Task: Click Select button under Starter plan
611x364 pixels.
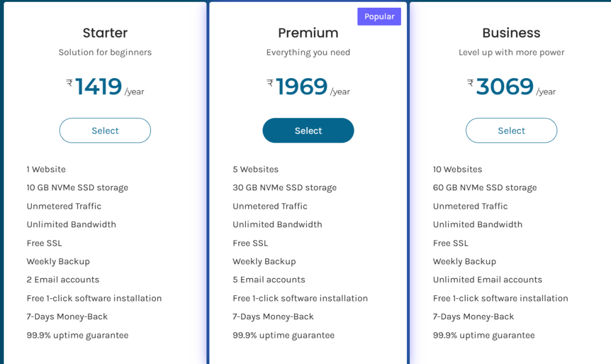Action: click(105, 131)
